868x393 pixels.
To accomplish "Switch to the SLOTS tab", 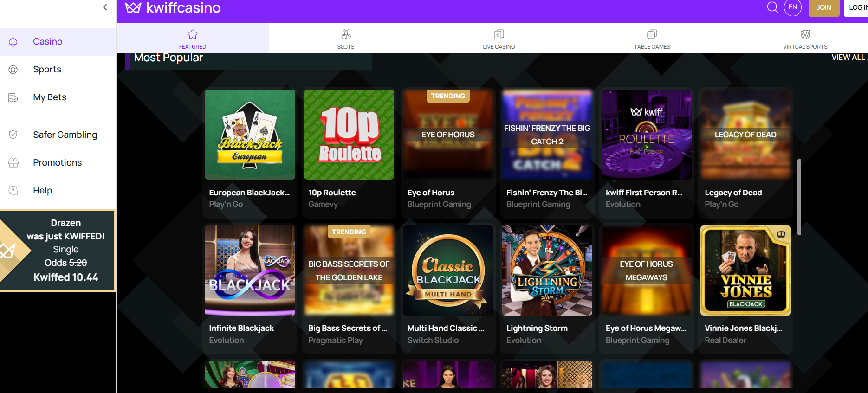I will 346,38.
